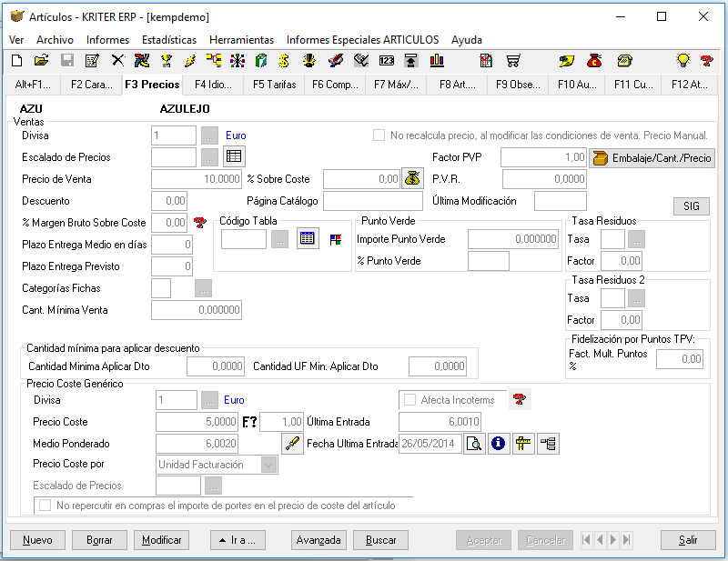Open Tasa lookup in Tasa Residuos 2

[636, 298]
